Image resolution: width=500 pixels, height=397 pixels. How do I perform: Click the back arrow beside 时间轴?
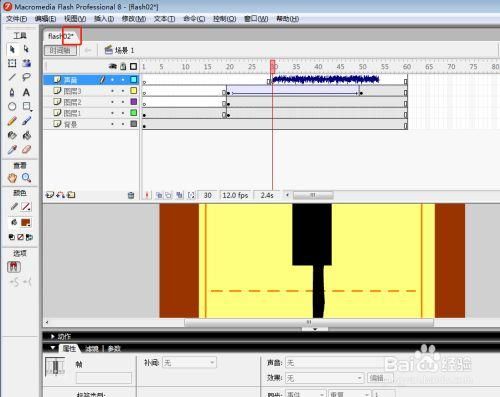click(88, 51)
